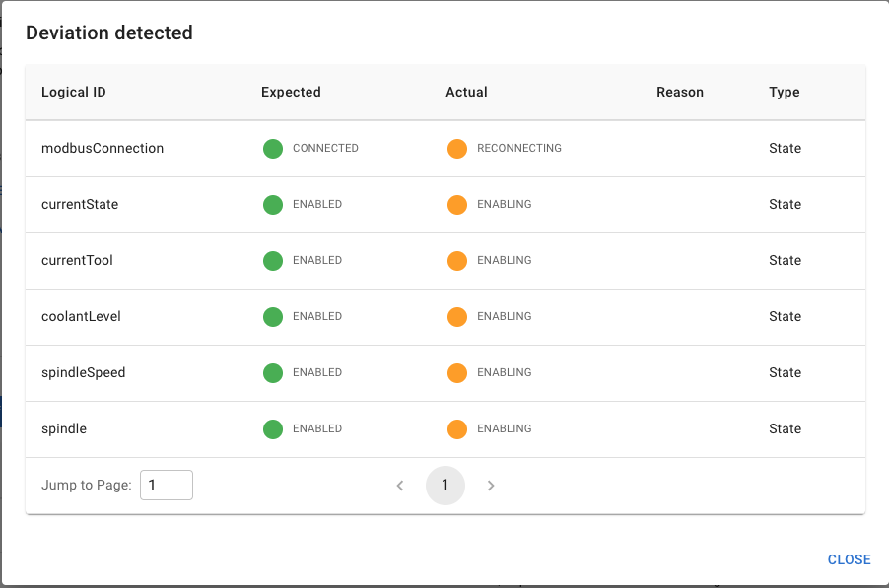Close the Deviation detected dialog
This screenshot has height=588, width=889.
(849, 559)
